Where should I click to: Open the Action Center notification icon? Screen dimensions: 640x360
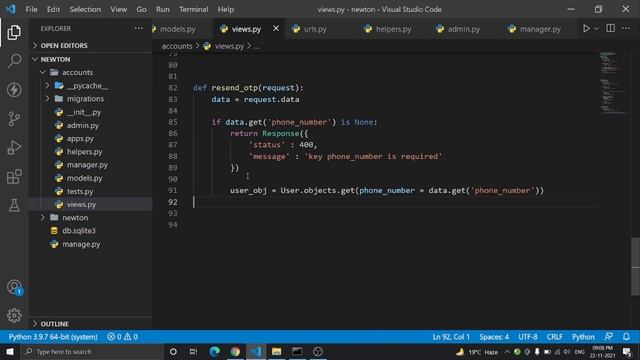[x=627, y=351]
